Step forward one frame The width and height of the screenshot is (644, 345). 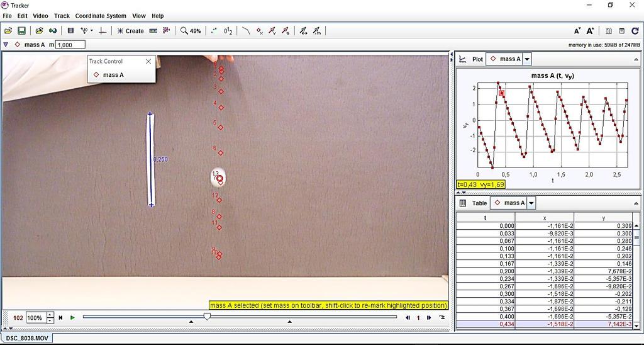(x=429, y=317)
